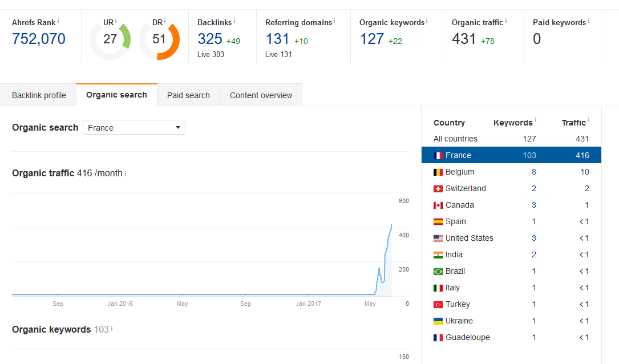Click the Paid keywords info icon

coord(589,21)
